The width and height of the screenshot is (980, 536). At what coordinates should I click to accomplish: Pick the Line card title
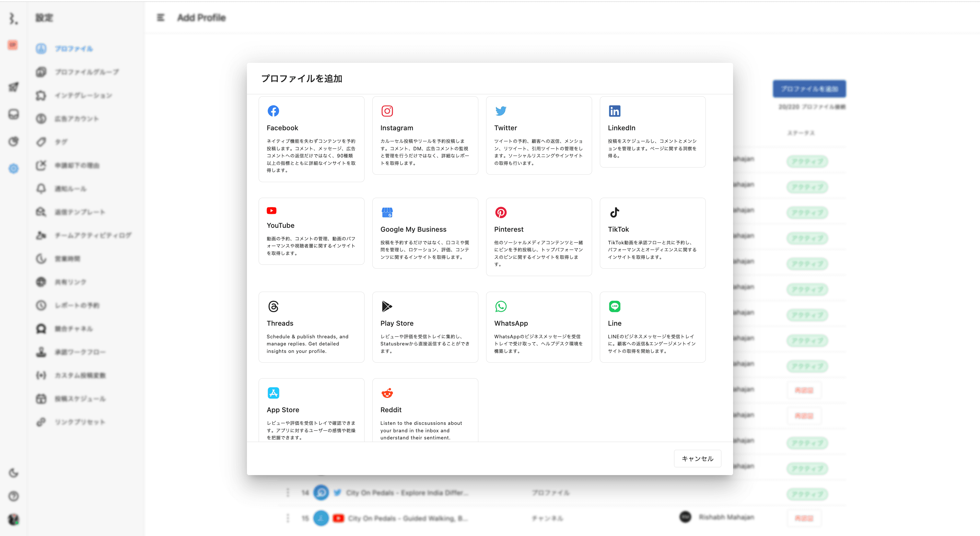614,323
